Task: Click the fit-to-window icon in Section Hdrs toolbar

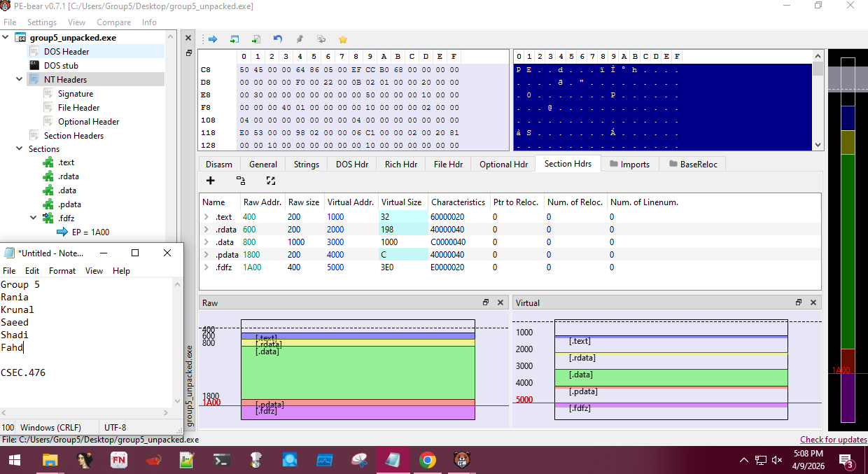Action: click(271, 181)
